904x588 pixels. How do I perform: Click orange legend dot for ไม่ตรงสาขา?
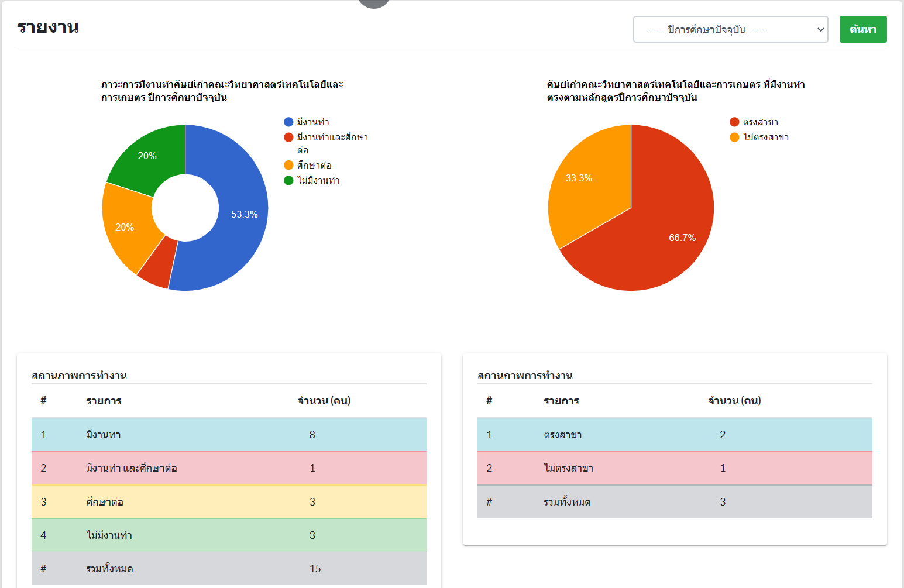pos(734,137)
